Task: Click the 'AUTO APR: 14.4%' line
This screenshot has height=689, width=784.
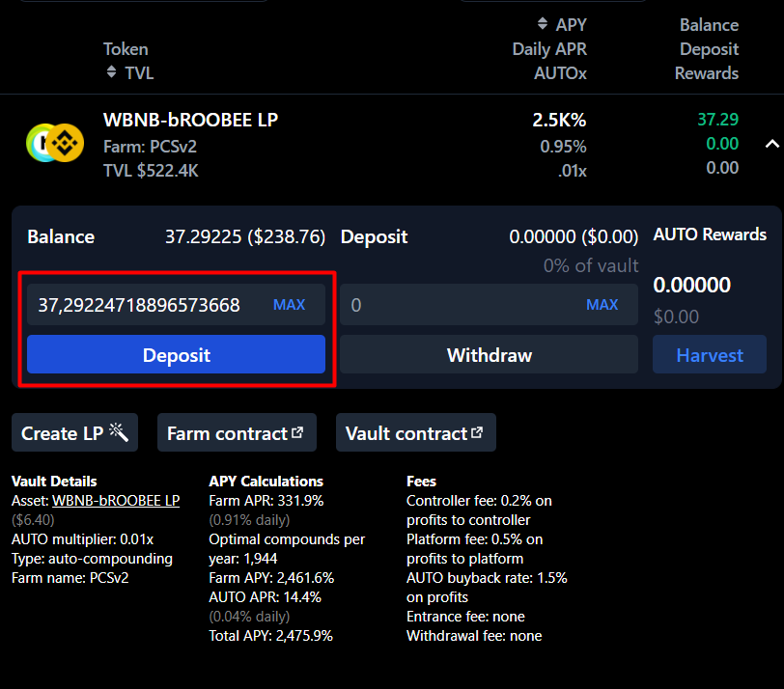Action: click(265, 597)
